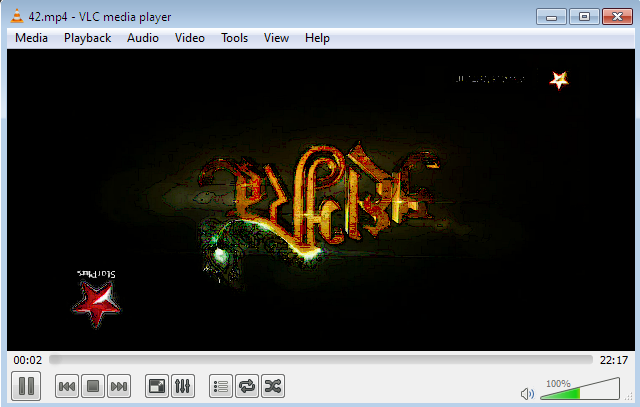Click the elapsed time 00:02 label

(x=28, y=360)
